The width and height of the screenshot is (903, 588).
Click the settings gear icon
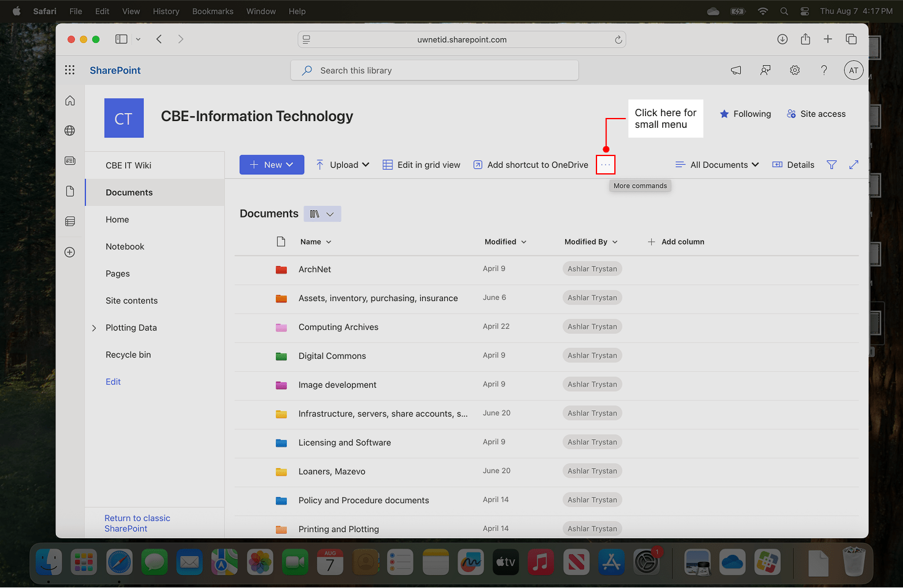coord(794,70)
